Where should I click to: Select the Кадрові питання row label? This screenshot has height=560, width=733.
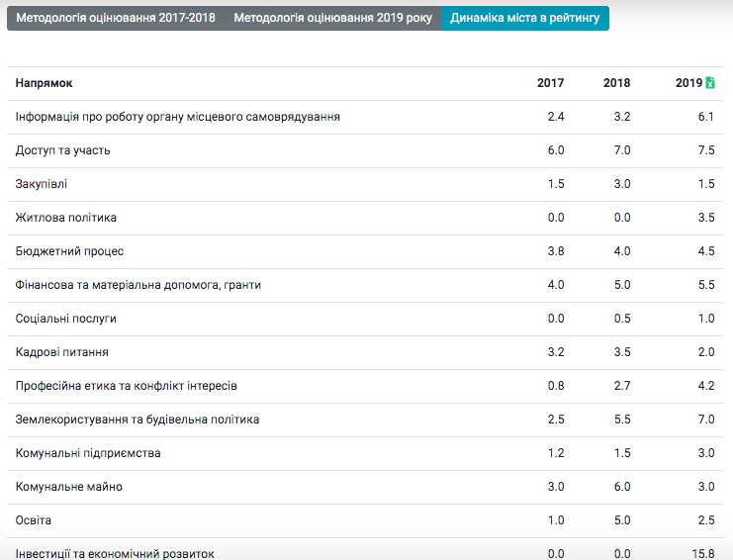point(61,352)
